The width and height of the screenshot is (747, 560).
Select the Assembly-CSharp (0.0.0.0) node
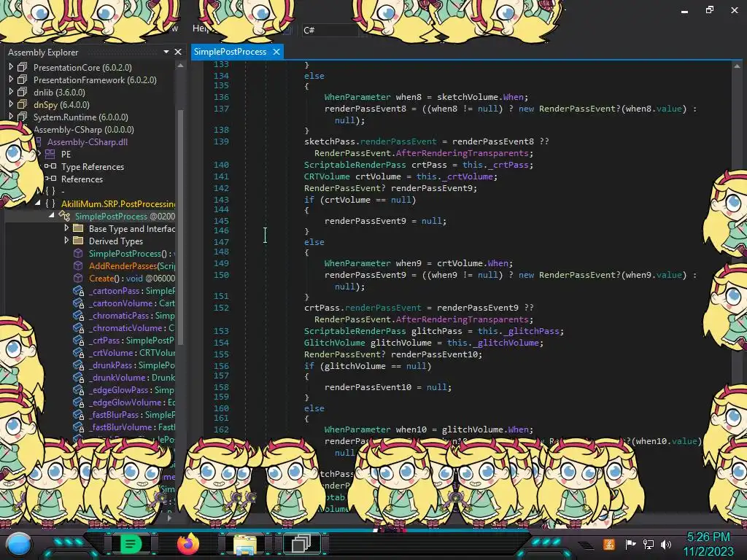[x=84, y=130]
